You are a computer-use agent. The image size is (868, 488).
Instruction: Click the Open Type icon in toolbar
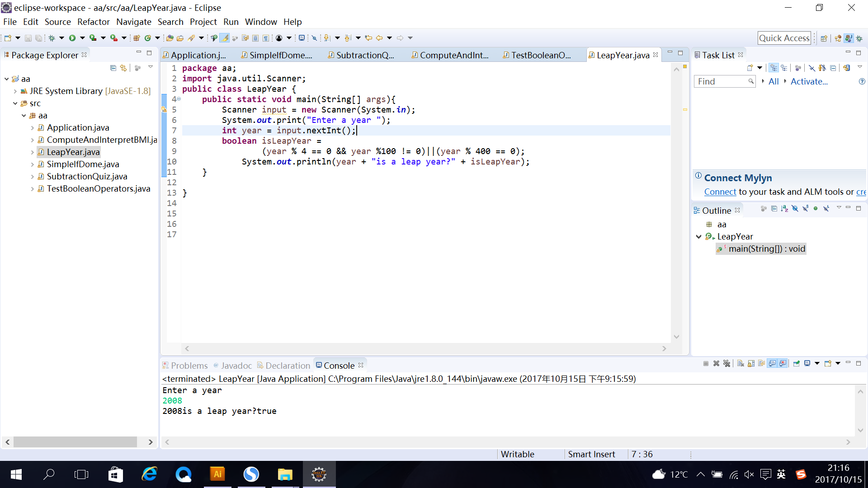[x=170, y=38]
